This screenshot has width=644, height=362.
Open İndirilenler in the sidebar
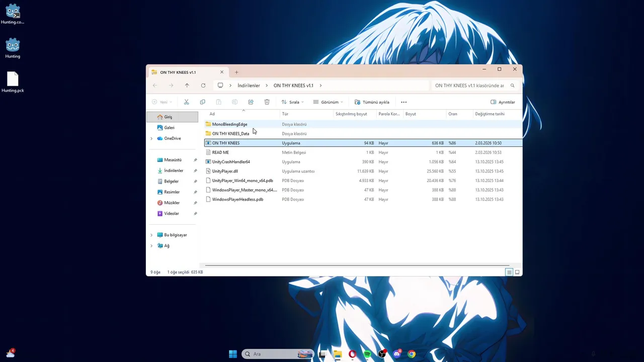(173, 170)
